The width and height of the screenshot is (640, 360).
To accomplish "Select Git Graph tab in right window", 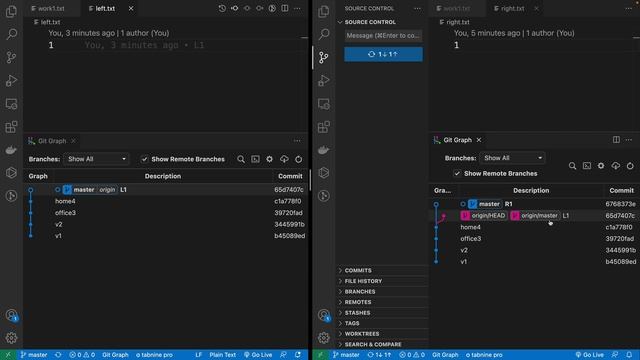I will [x=457, y=140].
